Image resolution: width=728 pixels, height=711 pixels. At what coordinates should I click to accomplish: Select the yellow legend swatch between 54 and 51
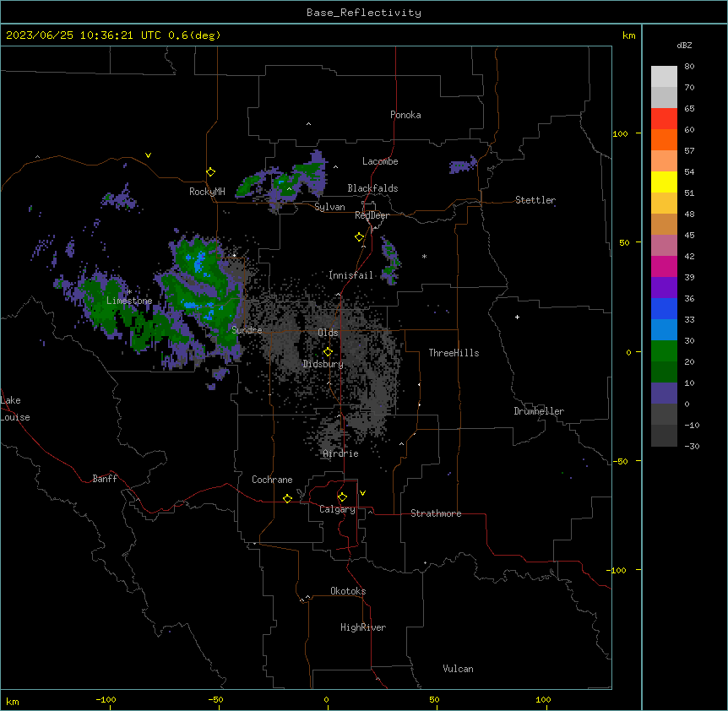(664, 182)
